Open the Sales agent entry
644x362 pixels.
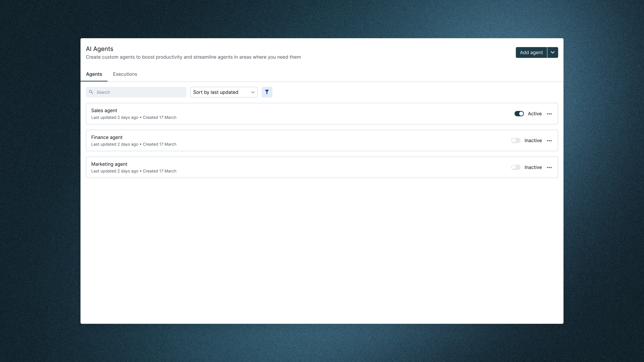pyautogui.click(x=104, y=110)
